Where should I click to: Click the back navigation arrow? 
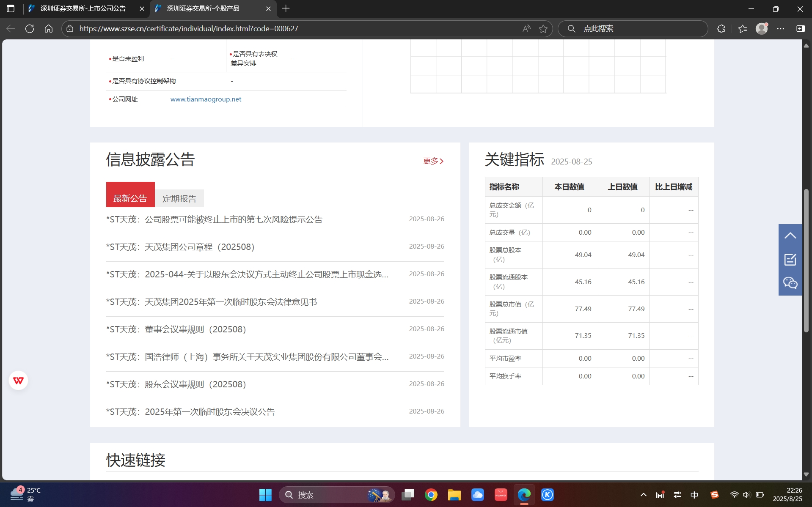(x=11, y=29)
